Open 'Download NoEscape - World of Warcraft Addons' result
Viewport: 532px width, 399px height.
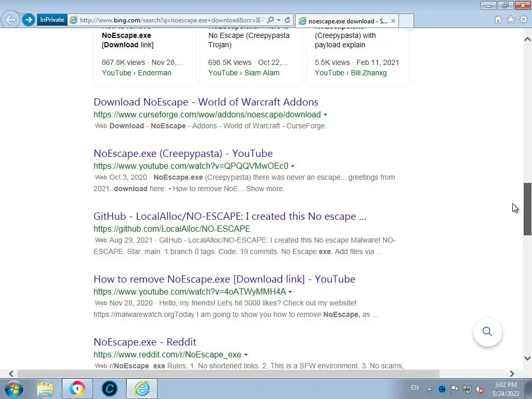point(206,102)
